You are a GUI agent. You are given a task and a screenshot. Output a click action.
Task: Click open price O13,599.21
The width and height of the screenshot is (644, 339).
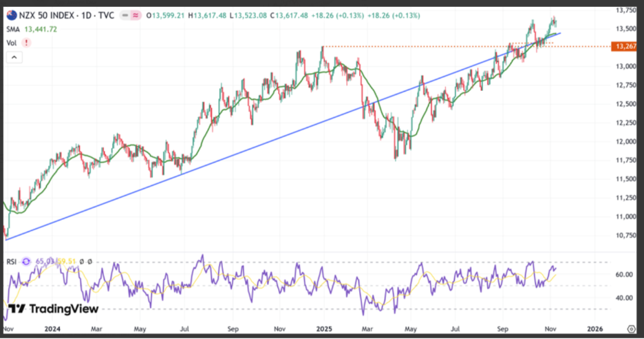pos(166,16)
